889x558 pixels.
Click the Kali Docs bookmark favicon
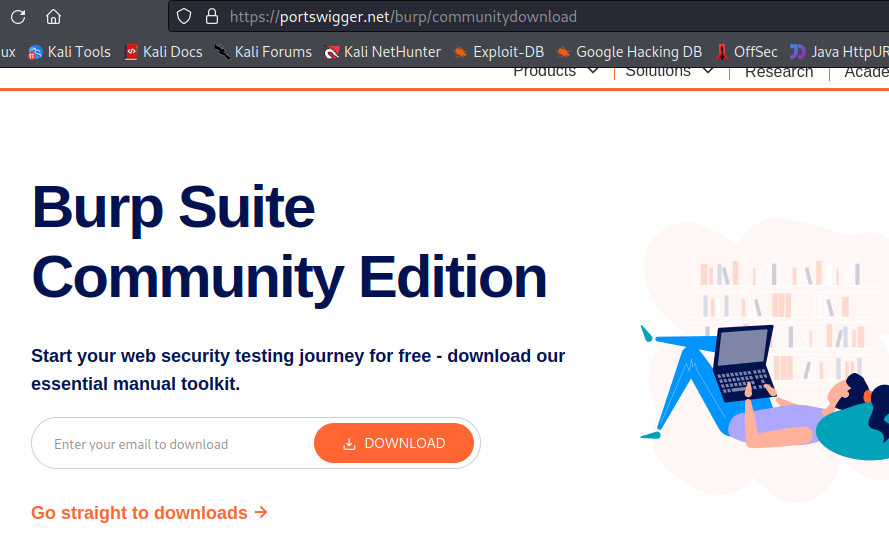(131, 52)
